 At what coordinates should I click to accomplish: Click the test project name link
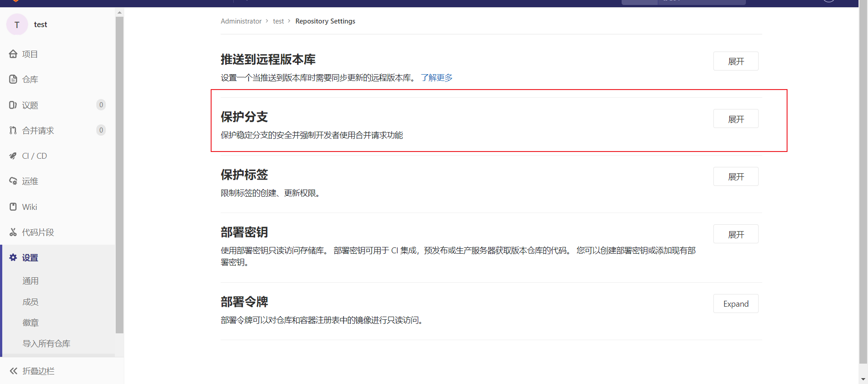[40, 24]
